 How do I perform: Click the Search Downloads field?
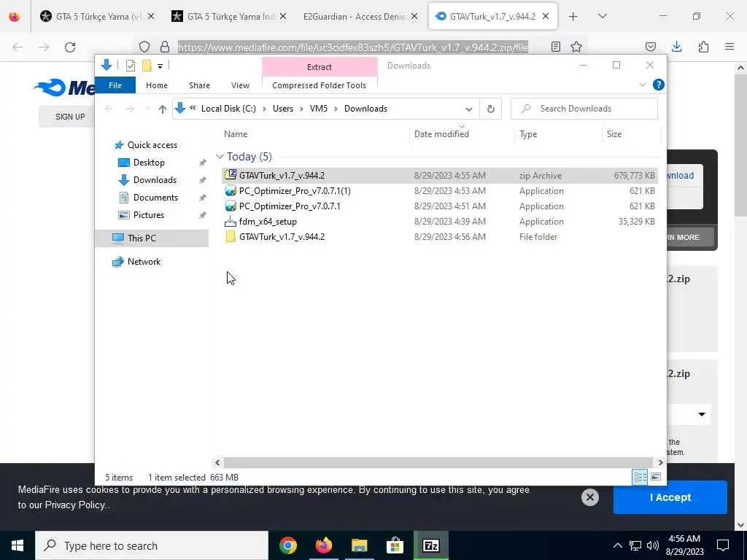(x=584, y=109)
